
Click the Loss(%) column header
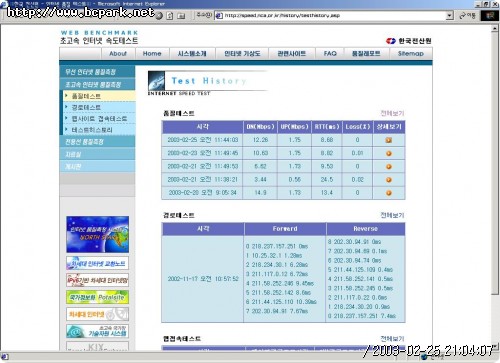pos(357,127)
